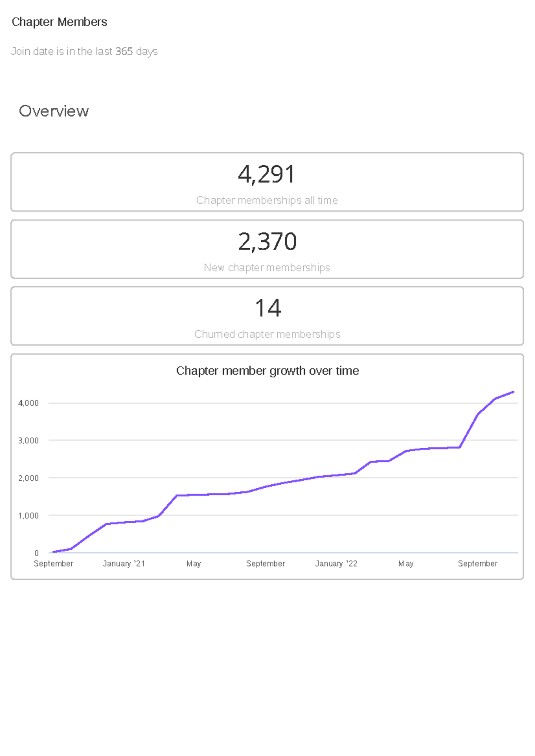Select the 14 churned memberships value
Image resolution: width=535 pixels, height=756 pixels.
click(x=267, y=308)
